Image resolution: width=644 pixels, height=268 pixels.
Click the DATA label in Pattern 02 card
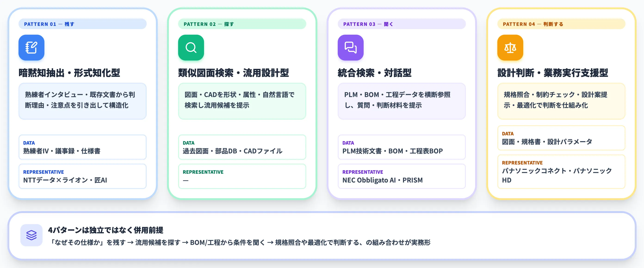(x=189, y=143)
